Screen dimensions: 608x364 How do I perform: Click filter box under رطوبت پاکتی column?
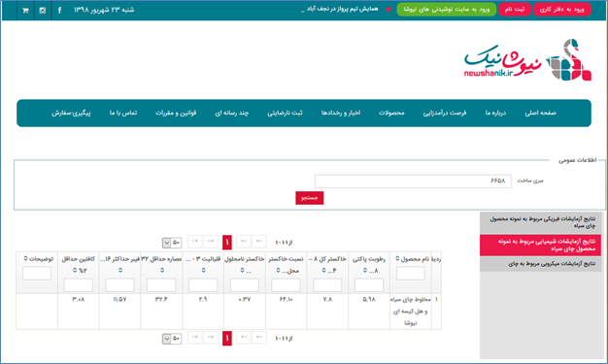click(x=369, y=285)
